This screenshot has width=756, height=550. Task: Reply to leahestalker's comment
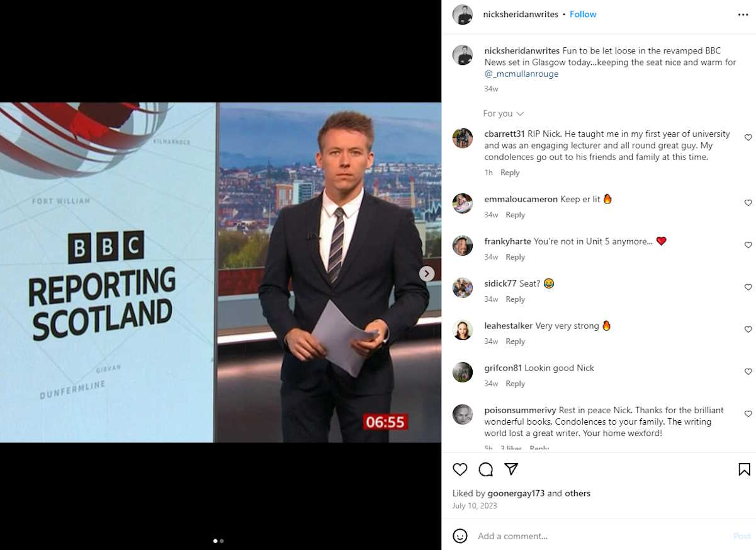[515, 341]
